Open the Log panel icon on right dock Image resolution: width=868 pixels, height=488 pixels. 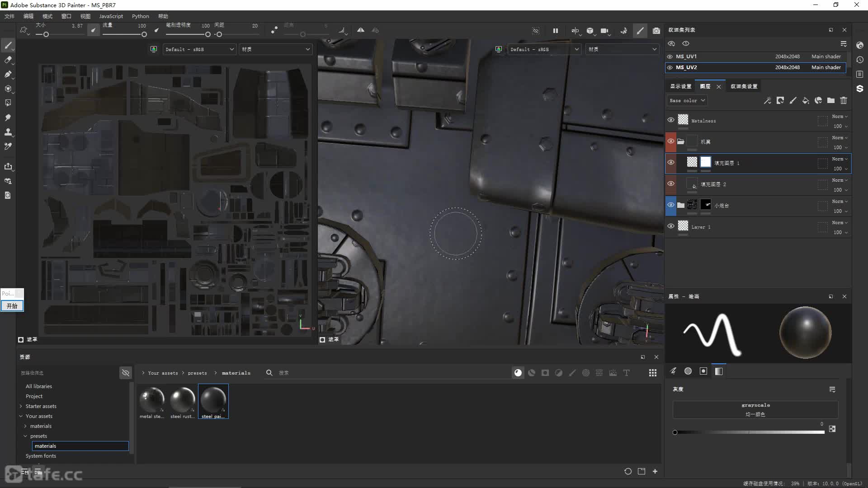[x=860, y=74]
